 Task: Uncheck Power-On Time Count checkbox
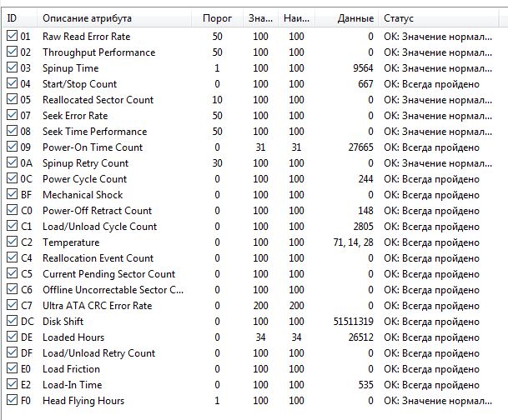[12, 147]
